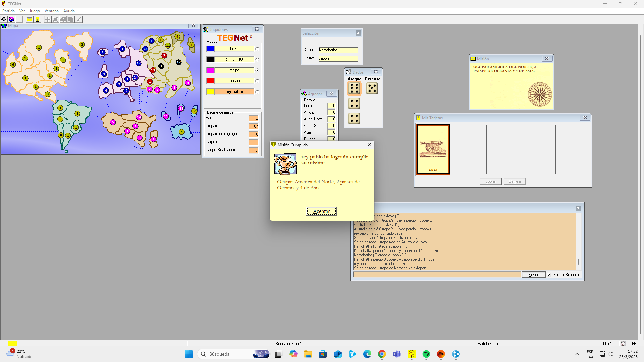Open the Ver menu
This screenshot has height=362, width=644.
click(x=22, y=11)
